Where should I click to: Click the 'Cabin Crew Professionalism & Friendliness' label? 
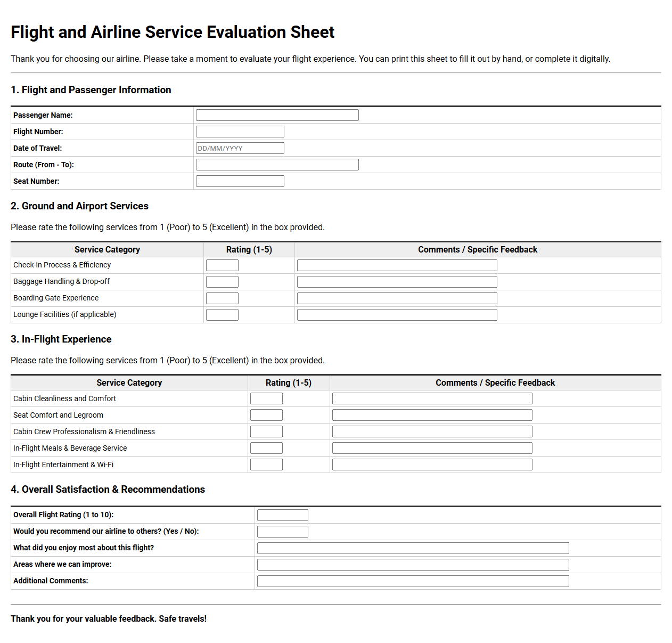(84, 432)
